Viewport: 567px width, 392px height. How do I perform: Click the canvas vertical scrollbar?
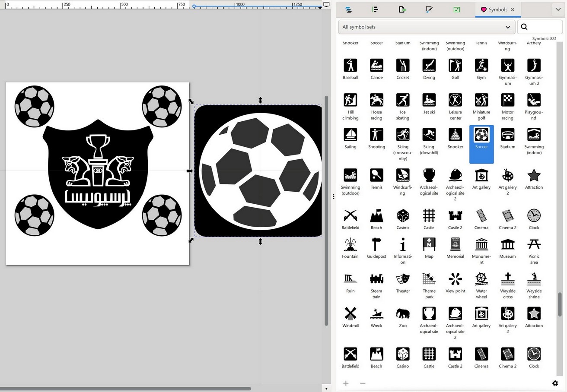[327, 211]
